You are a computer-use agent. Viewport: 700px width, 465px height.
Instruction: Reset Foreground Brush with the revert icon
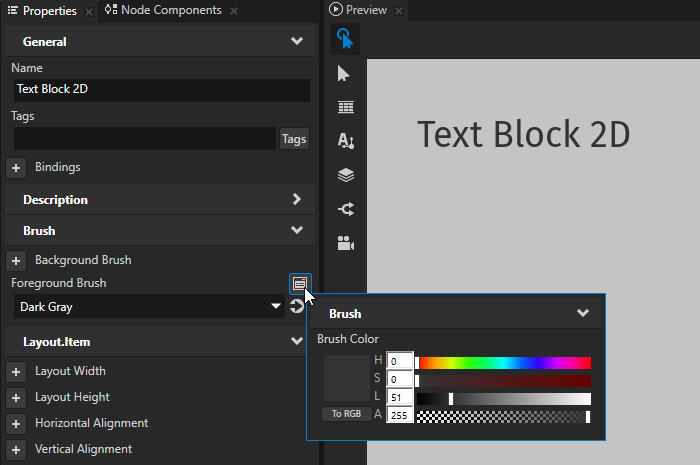(x=297, y=307)
